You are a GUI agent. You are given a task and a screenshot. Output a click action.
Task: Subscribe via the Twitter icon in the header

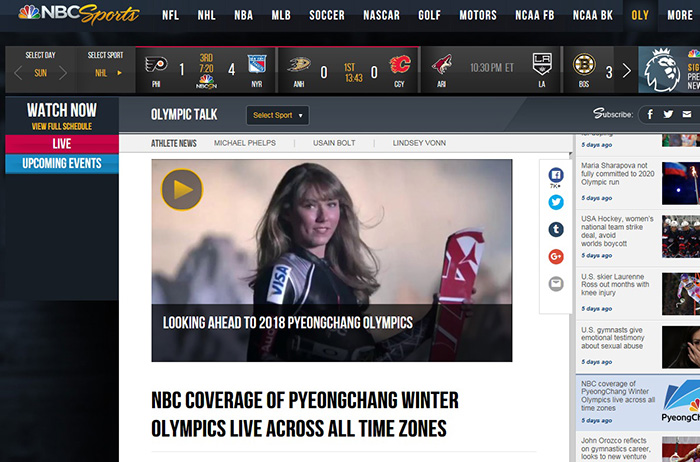pos(668,114)
